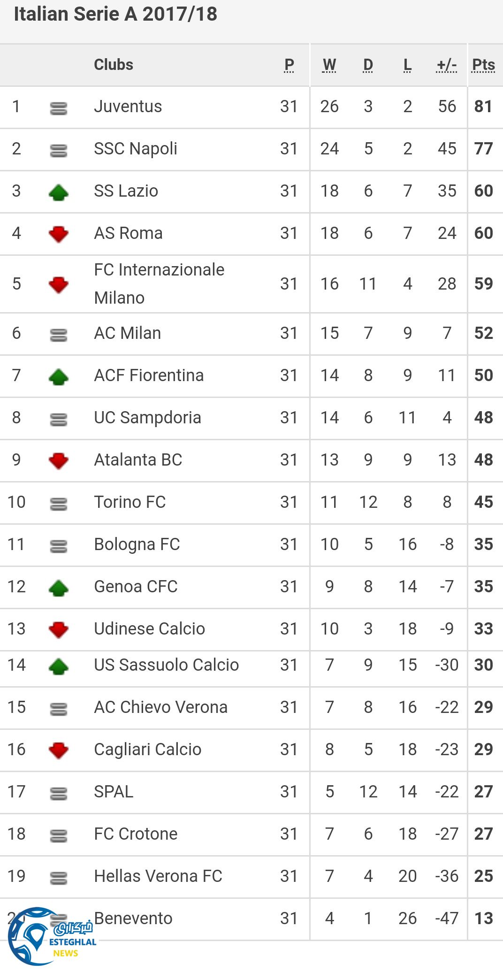Open Torino FC team entry
Viewport: 503px width, 980px height.
pyautogui.click(x=130, y=502)
